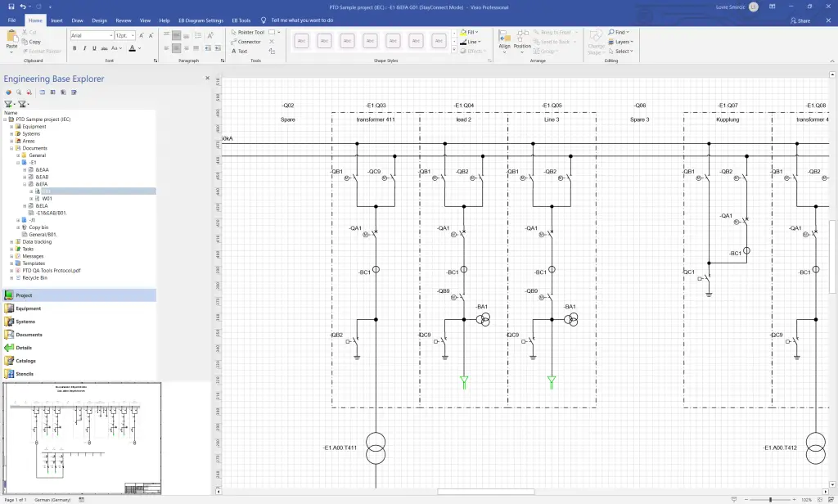Open the EB Diagram Settings tab
This screenshot has height=504, width=838.
(200, 20)
